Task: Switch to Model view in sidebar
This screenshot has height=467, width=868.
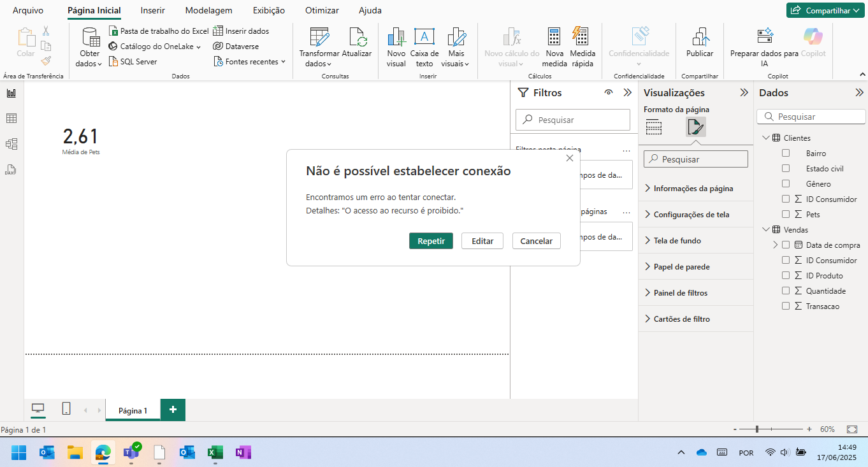Action: coord(11,144)
